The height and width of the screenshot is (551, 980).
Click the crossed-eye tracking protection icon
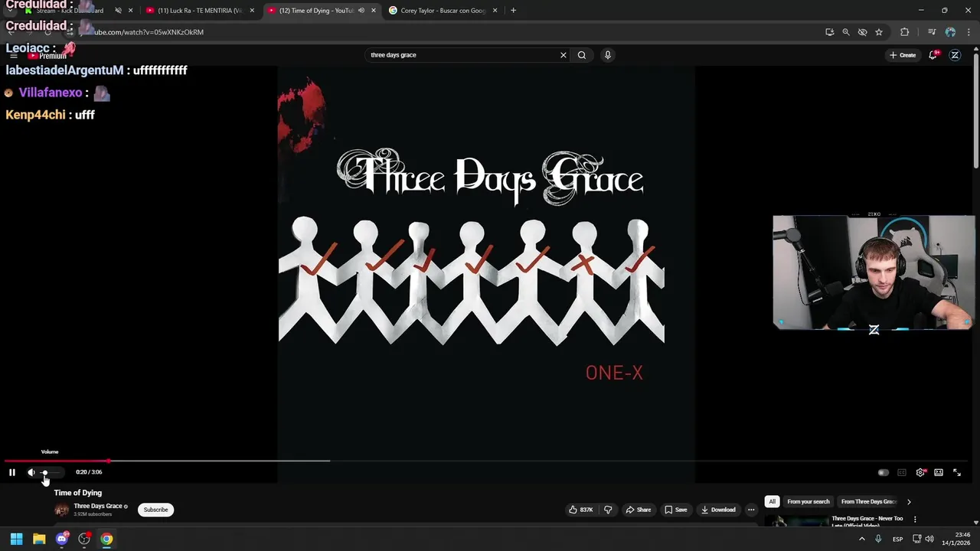(863, 32)
